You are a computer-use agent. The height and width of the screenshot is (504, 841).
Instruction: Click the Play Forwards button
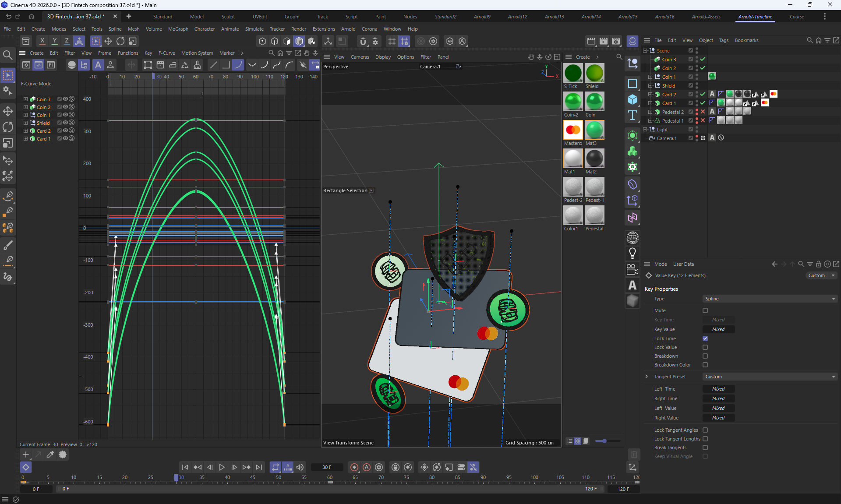click(x=222, y=467)
